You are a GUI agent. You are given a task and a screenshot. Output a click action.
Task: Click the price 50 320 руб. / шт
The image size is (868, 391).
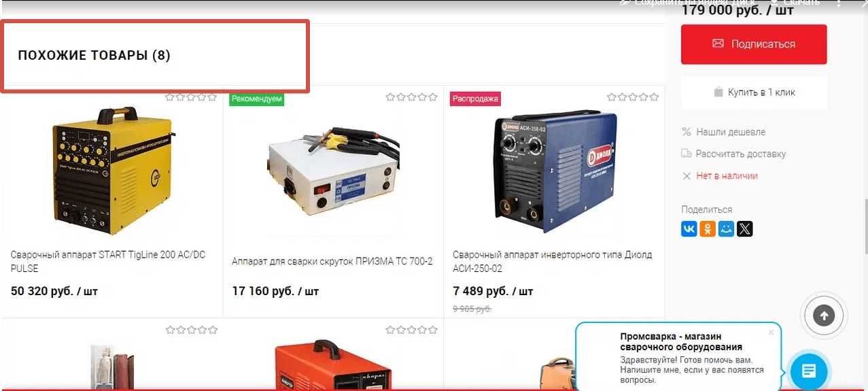pyautogui.click(x=54, y=292)
